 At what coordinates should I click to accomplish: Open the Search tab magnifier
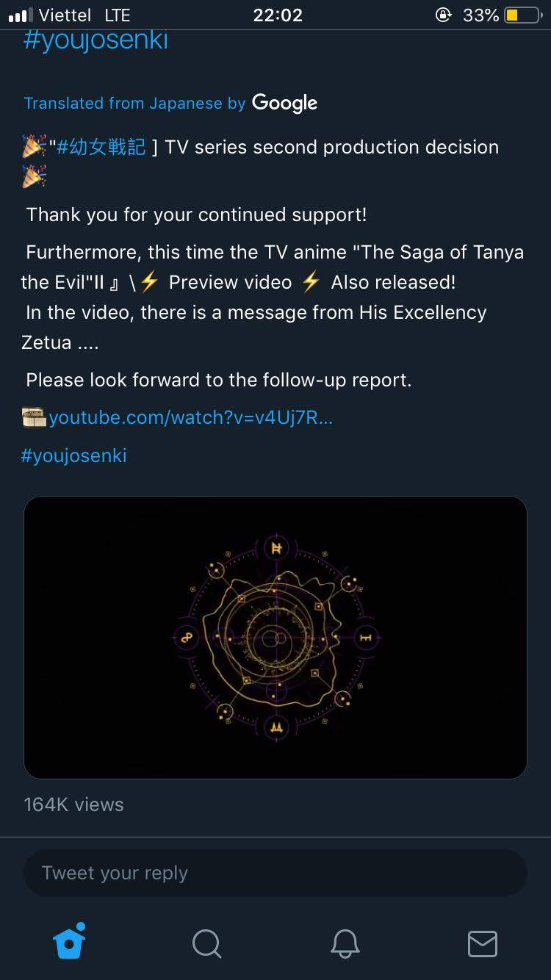tap(206, 943)
